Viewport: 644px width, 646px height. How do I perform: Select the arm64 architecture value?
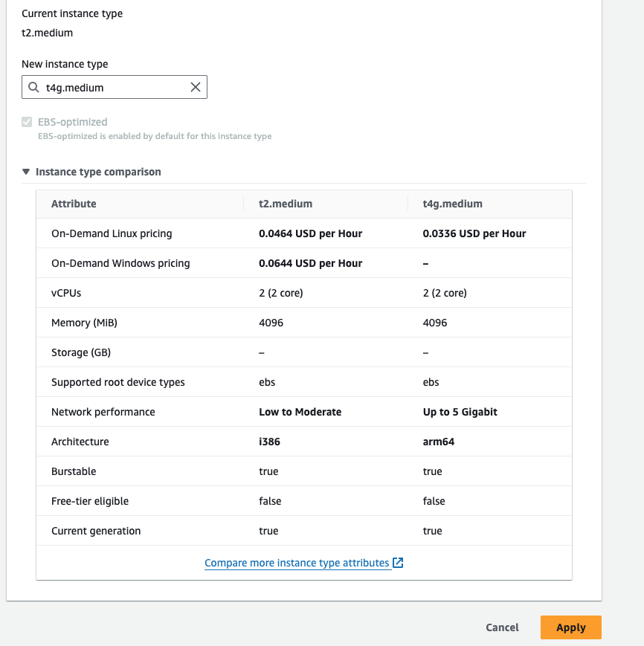pyautogui.click(x=439, y=442)
